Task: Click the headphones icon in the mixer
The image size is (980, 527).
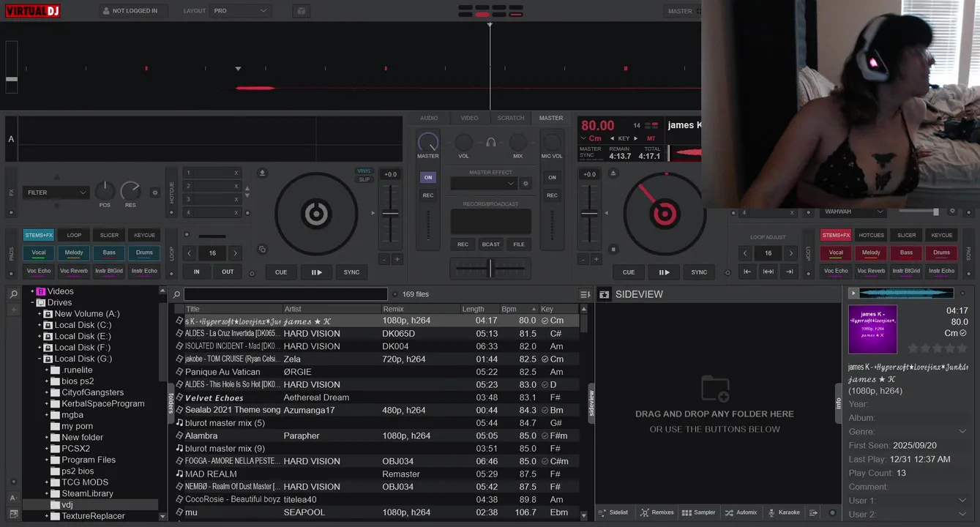Action: point(491,142)
